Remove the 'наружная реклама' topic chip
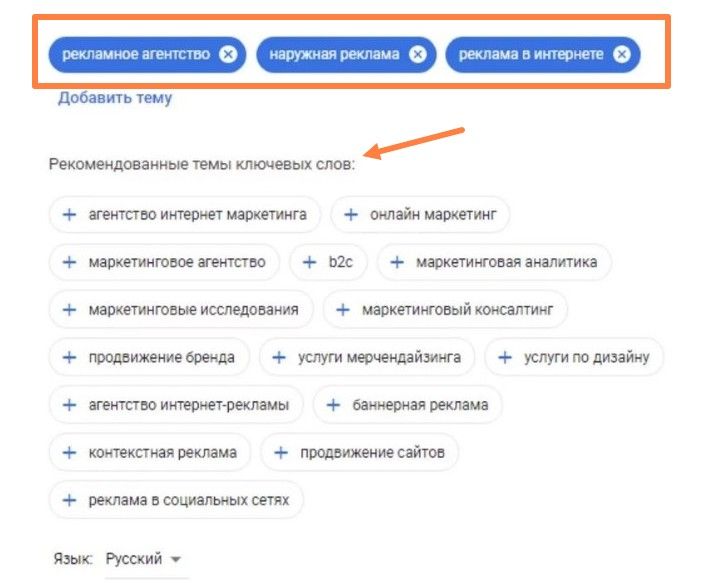Screen dimensions: 727x583 point(417,54)
